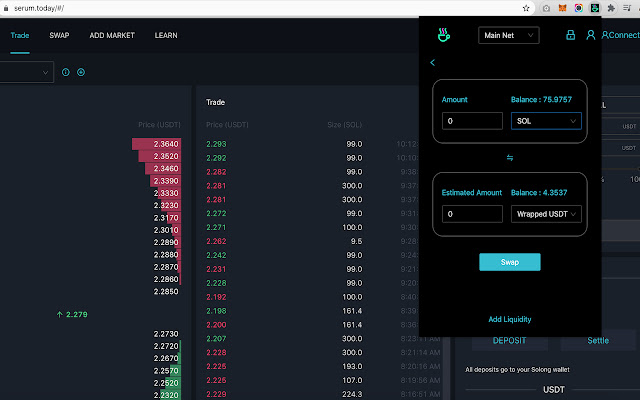Screen dimensions: 640x400
Task: Click trade size 9.5 in trade history
Action: tap(356, 241)
